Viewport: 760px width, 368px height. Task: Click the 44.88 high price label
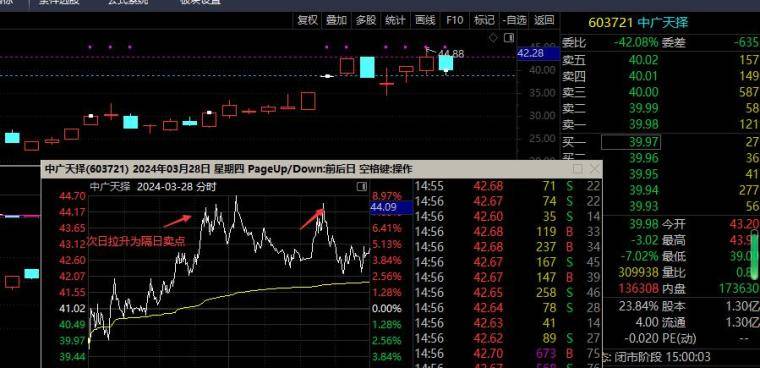(451, 54)
